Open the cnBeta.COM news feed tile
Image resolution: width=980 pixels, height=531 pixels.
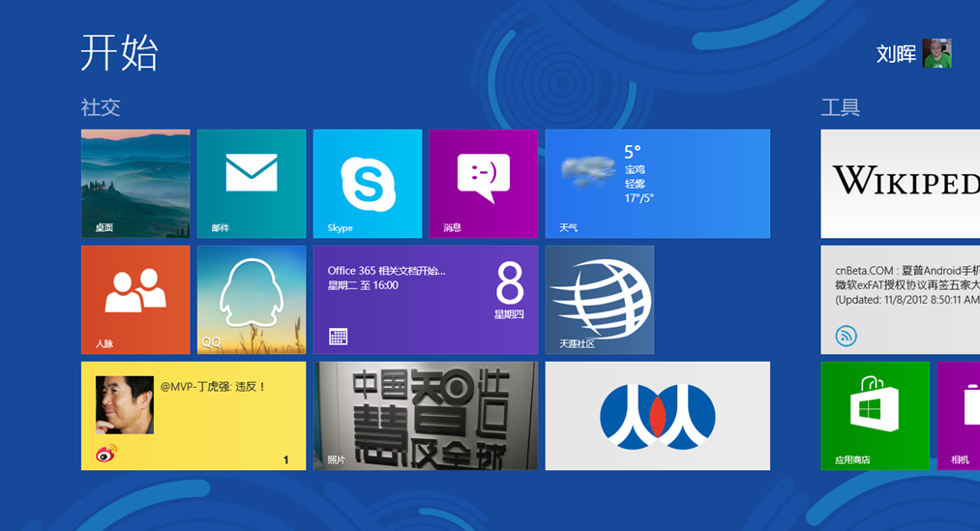(x=900, y=300)
